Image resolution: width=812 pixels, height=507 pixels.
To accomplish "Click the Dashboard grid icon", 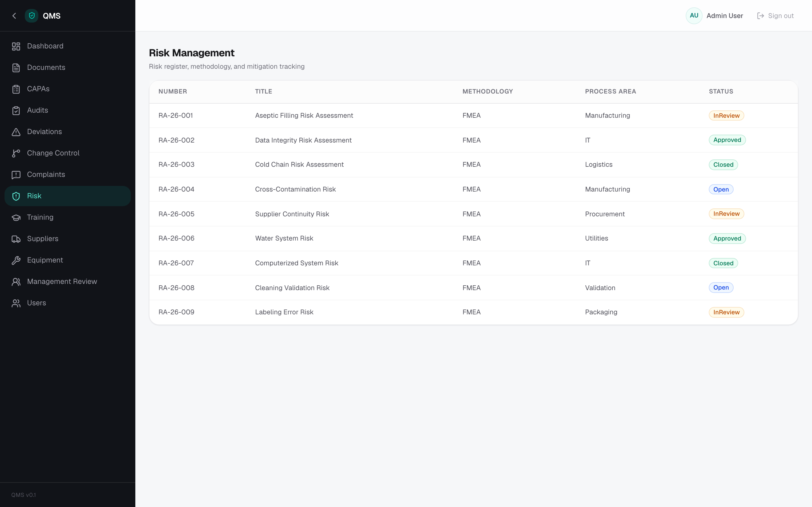I will pyautogui.click(x=16, y=46).
